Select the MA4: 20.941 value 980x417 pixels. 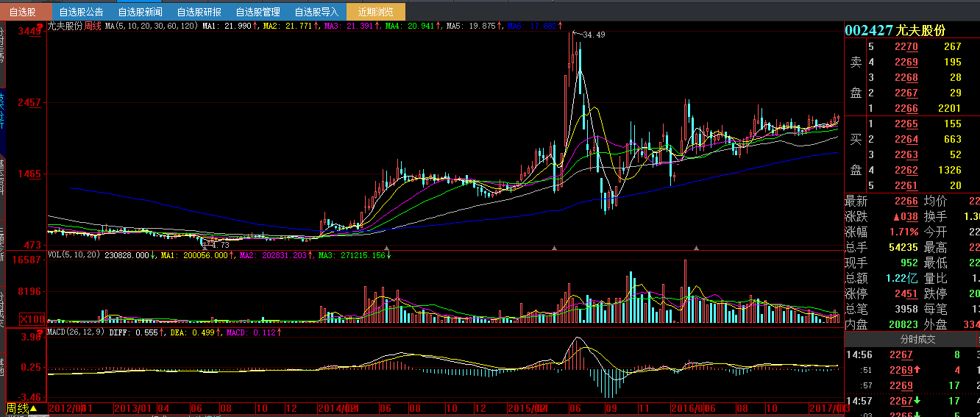tap(411, 26)
